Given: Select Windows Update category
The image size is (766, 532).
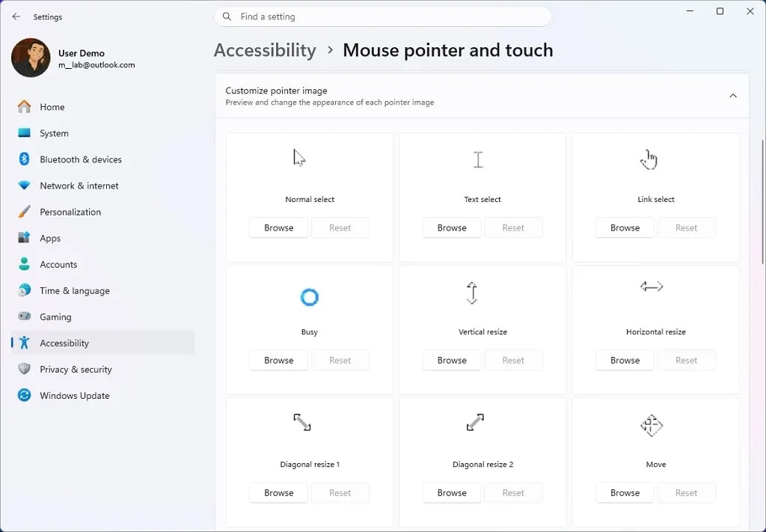Looking at the screenshot, I should point(102,396).
